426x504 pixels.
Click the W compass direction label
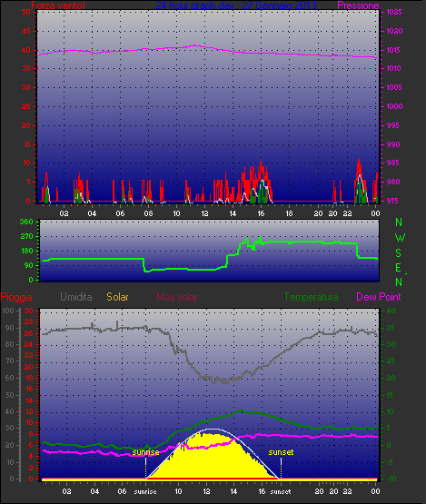coord(400,238)
